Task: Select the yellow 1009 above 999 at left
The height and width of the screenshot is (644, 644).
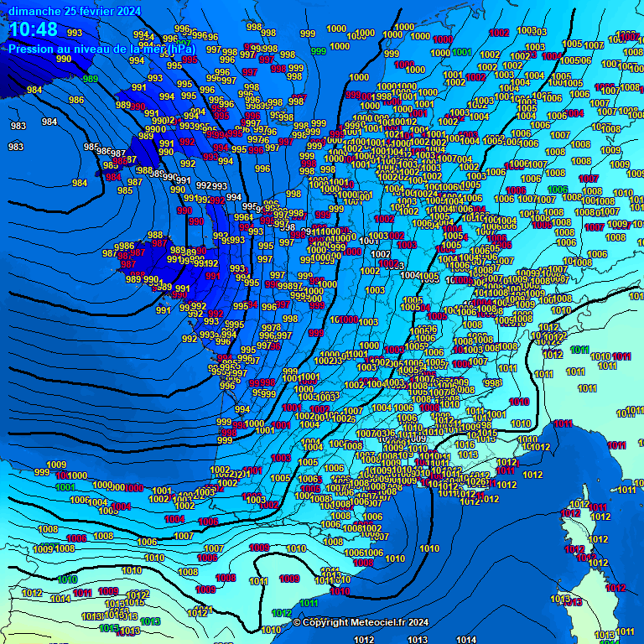Action: 56,465
